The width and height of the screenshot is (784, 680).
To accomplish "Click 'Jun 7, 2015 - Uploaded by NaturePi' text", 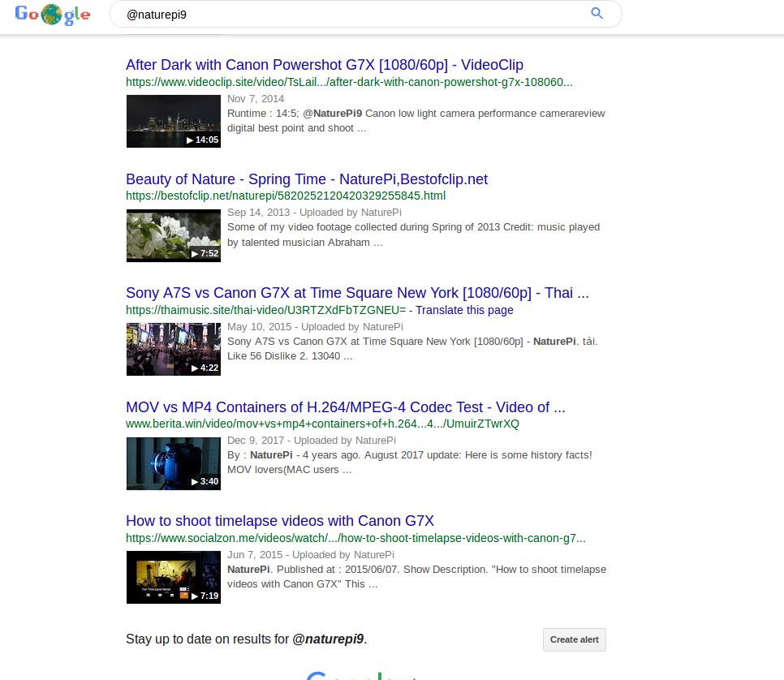I will (311, 554).
